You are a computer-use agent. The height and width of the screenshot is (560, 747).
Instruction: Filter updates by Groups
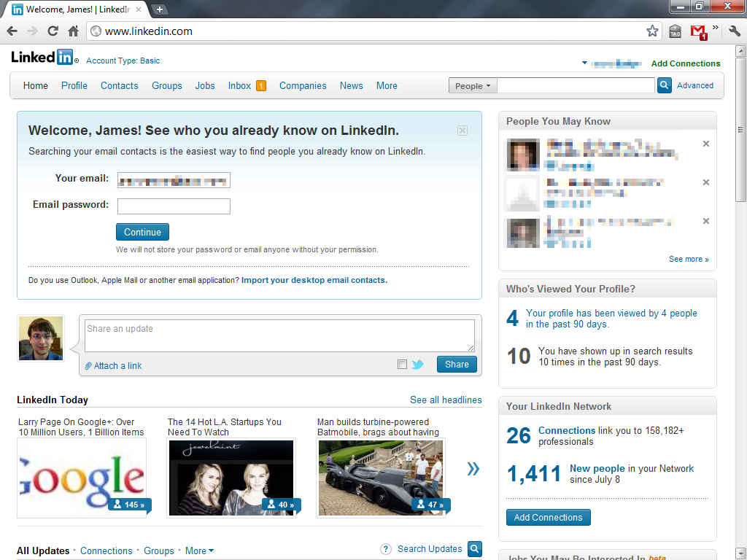[158, 551]
